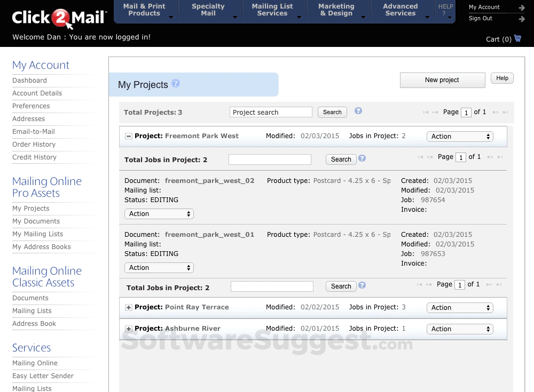Screen dimensions: 534x392
Task: Click the help icon next to Project search
Action: coord(358,110)
